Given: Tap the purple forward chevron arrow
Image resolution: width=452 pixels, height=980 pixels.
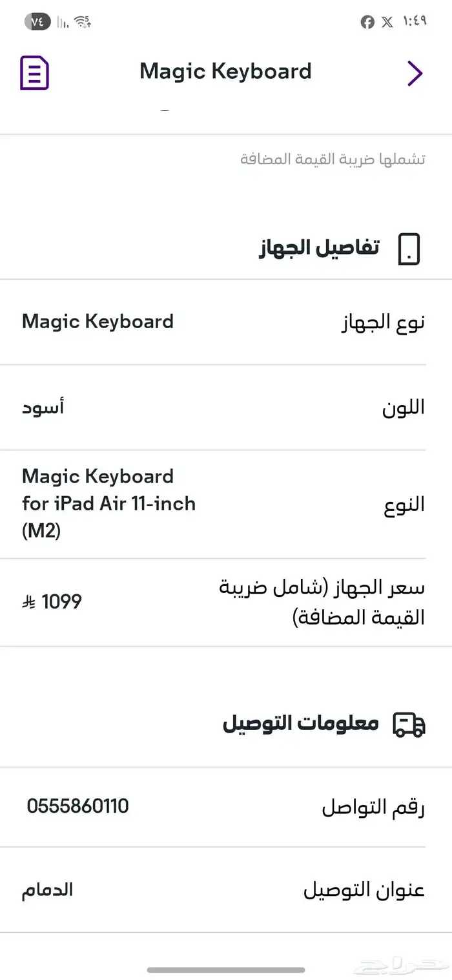Looking at the screenshot, I should [x=415, y=73].
